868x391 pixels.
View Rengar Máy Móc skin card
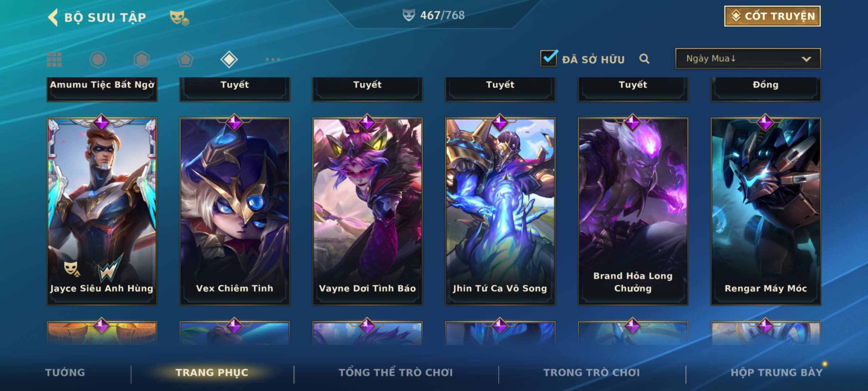766,211
